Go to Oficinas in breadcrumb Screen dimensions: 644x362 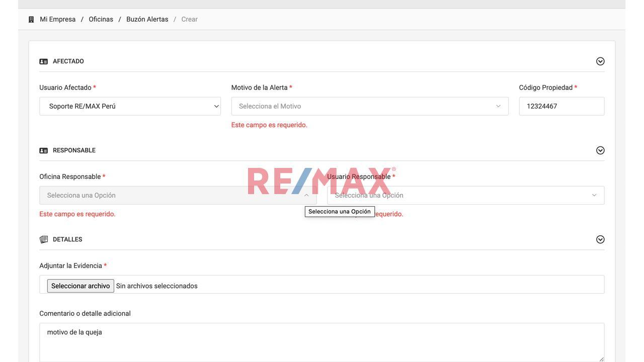[101, 19]
